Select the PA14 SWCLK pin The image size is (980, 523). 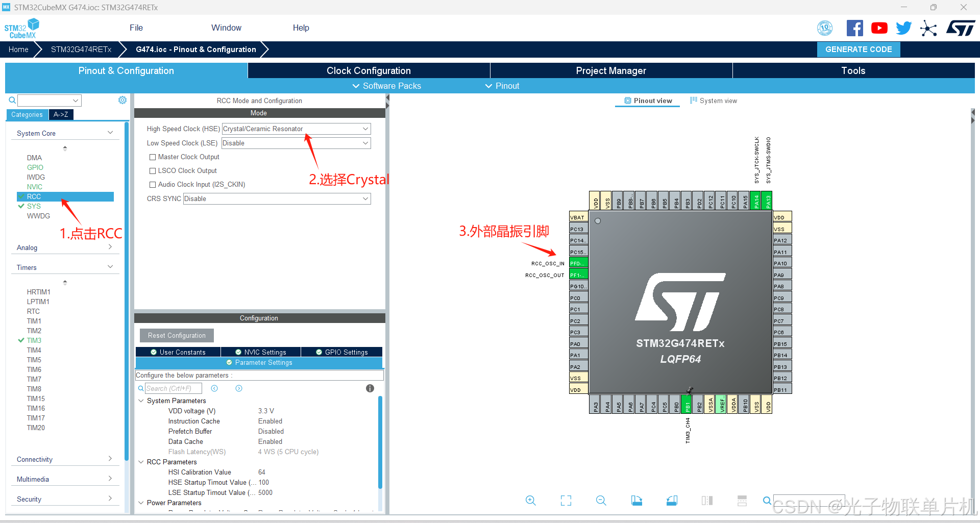(755, 201)
